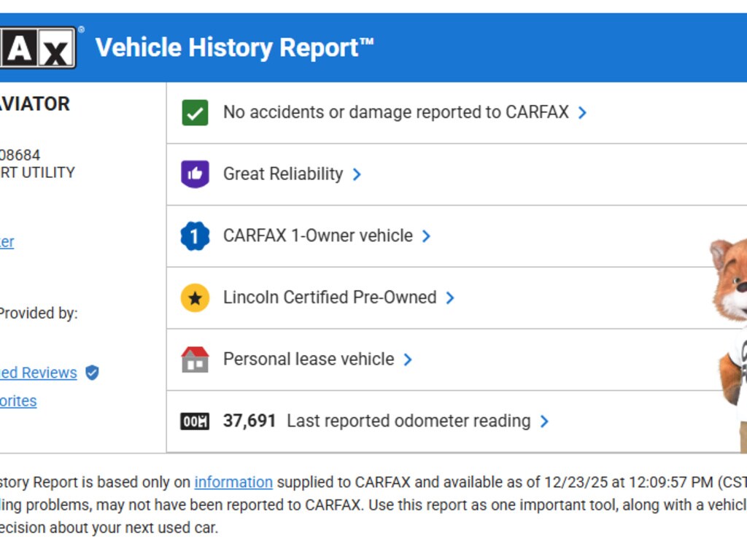This screenshot has width=747, height=560.
Task: Expand the no accidents reported chevron
Action: pos(582,113)
